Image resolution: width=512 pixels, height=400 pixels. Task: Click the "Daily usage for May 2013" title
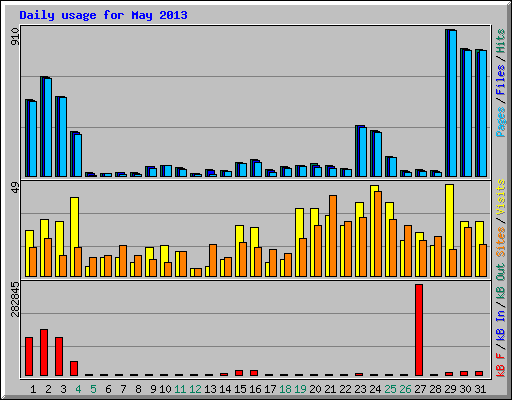[103, 15]
